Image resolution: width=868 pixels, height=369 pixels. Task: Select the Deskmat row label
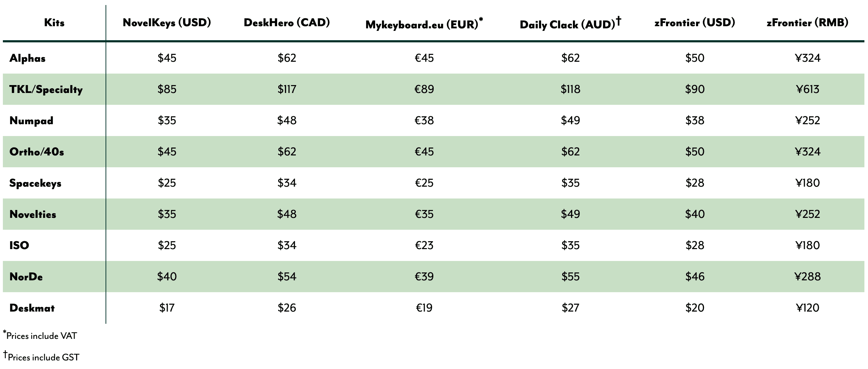(x=32, y=308)
